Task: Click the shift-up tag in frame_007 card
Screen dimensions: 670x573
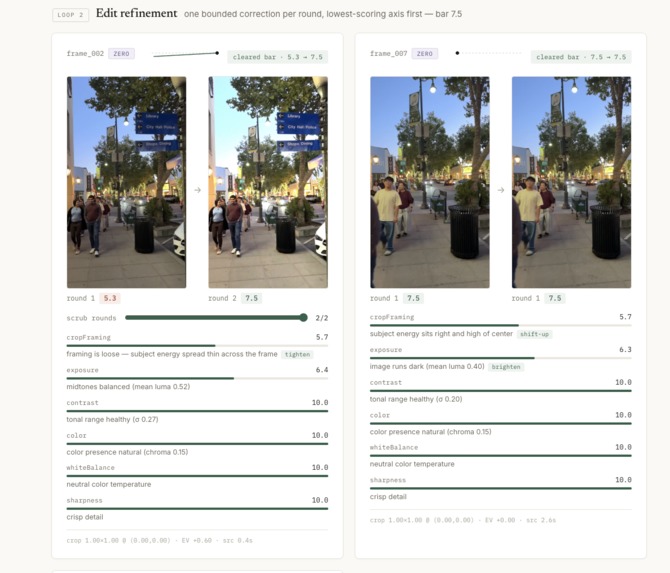Action: tap(535, 334)
